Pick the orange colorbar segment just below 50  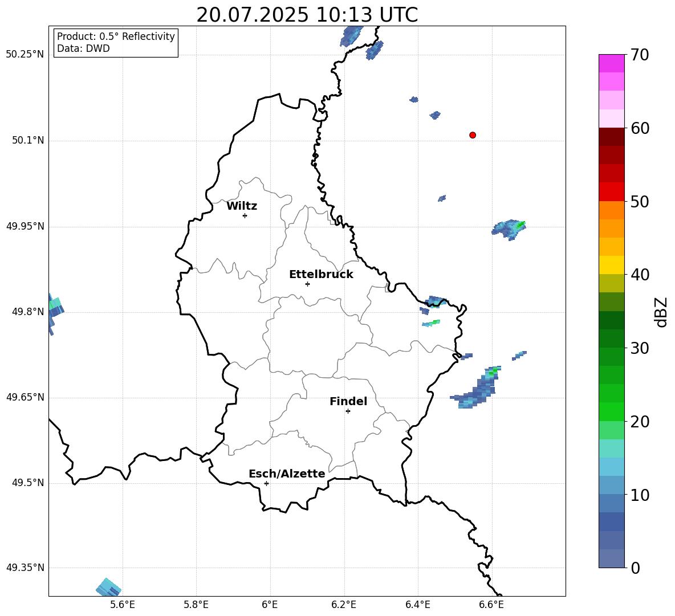coord(611,210)
